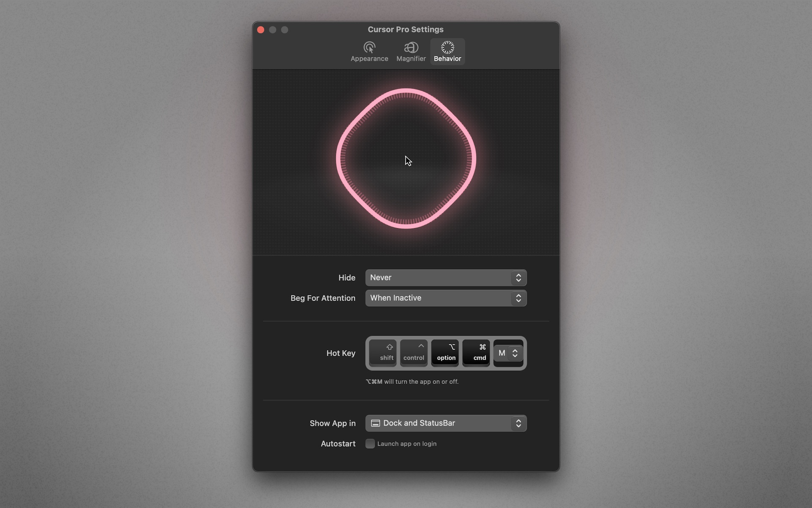Open the Show App in dropdown
The width and height of the screenshot is (812, 508).
tap(440, 423)
